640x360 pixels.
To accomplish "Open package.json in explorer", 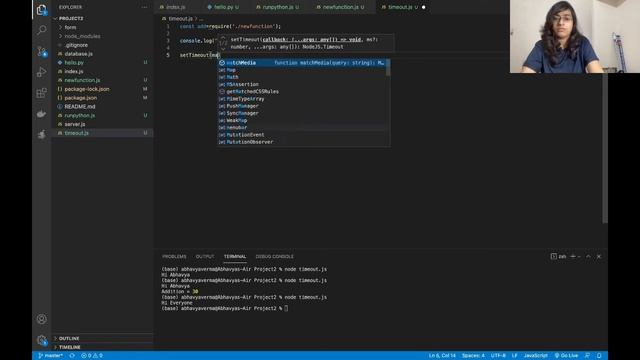I will coord(102,98).
